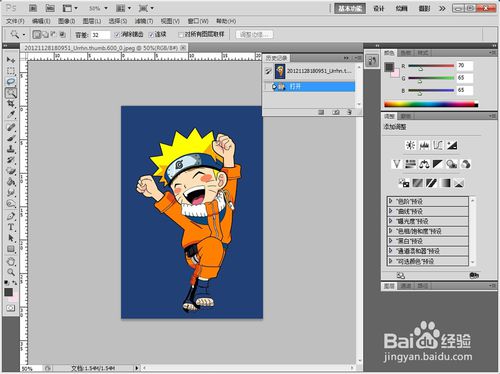Switch to the 蒙版 masks tab
Image resolution: width=500 pixels, height=374 pixels.
tap(406, 116)
